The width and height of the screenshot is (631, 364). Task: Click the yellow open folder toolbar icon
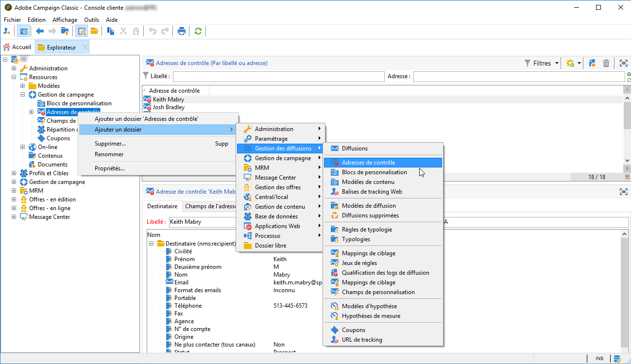click(x=94, y=31)
